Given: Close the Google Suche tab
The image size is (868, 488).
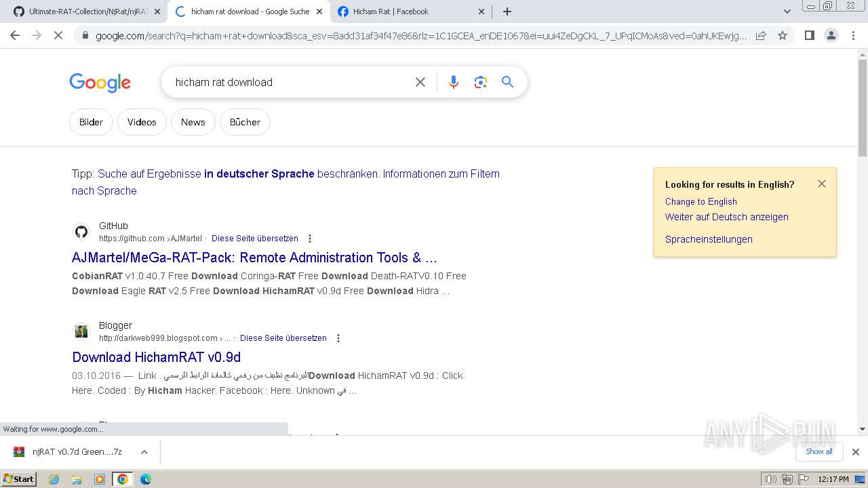Looking at the screenshot, I should point(319,12).
